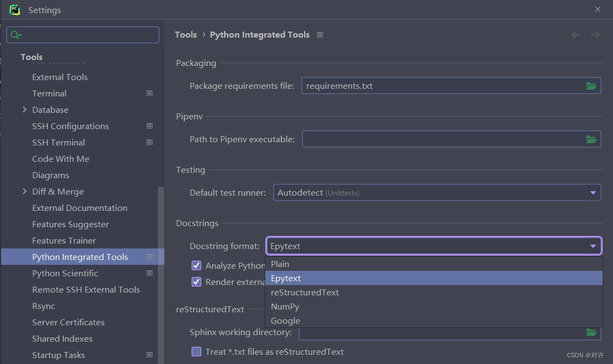Open the Python Scientific settings page
Image resolution: width=613 pixels, height=364 pixels.
point(65,274)
